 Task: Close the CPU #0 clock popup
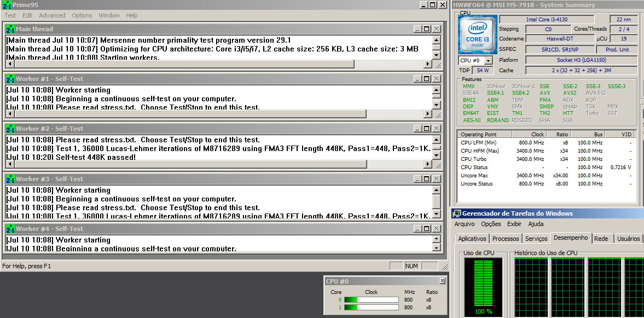point(442,281)
